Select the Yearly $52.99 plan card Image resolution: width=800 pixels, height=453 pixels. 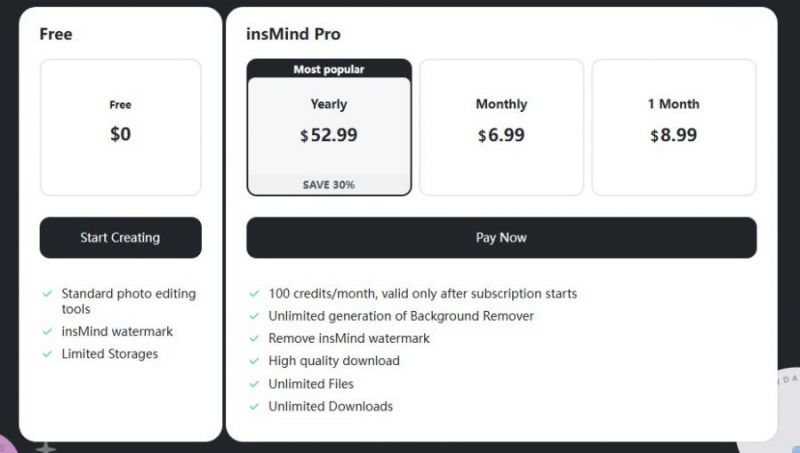click(x=329, y=125)
